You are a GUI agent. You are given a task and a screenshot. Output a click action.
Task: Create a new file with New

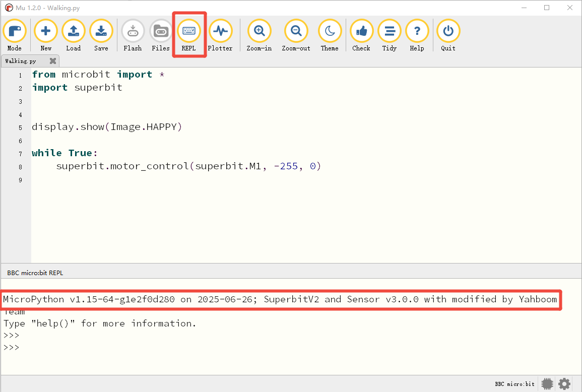tap(46, 35)
